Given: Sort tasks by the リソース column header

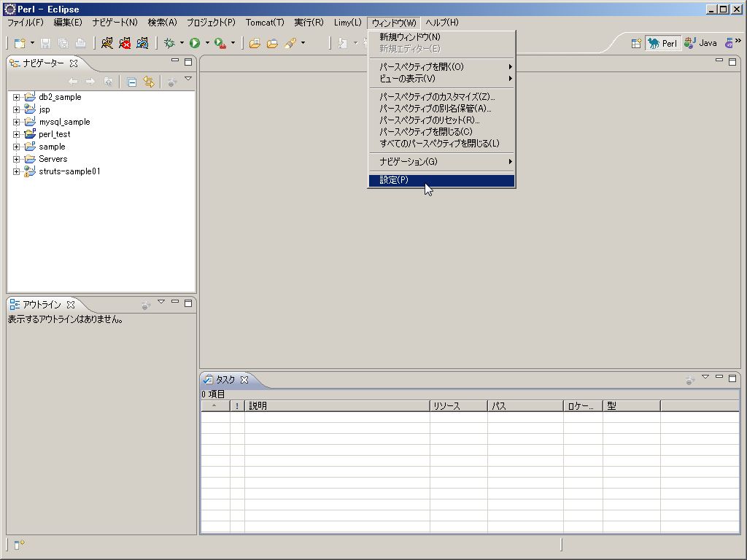Looking at the screenshot, I should 458,406.
